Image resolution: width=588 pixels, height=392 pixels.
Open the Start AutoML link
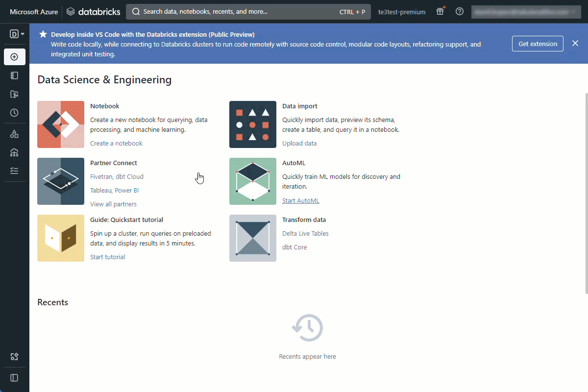tap(300, 200)
